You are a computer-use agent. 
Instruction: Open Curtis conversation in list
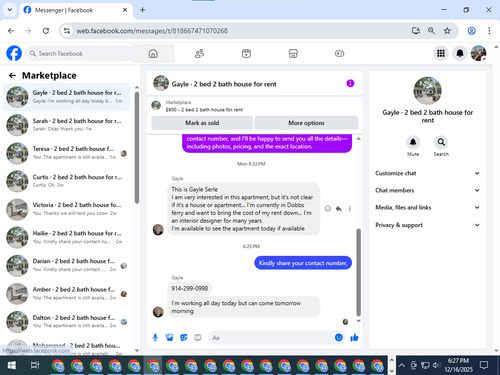[66, 181]
